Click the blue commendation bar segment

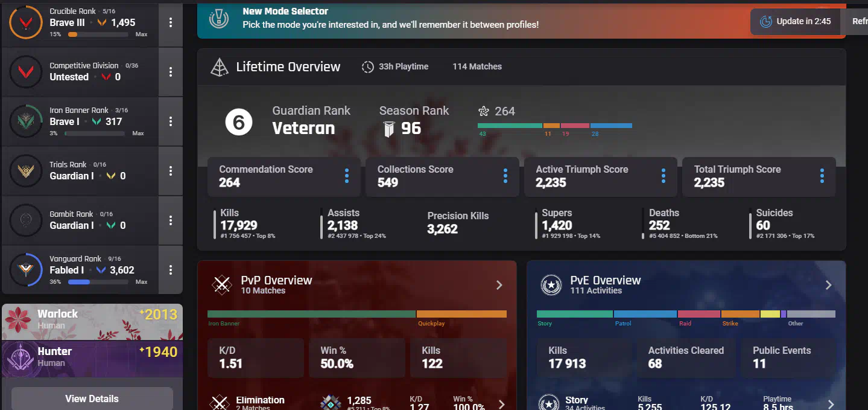(612, 126)
